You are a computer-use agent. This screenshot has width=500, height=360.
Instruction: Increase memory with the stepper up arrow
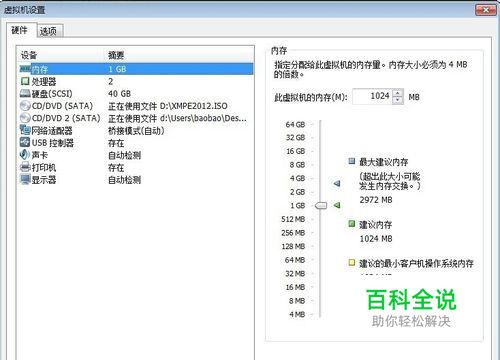(398, 93)
